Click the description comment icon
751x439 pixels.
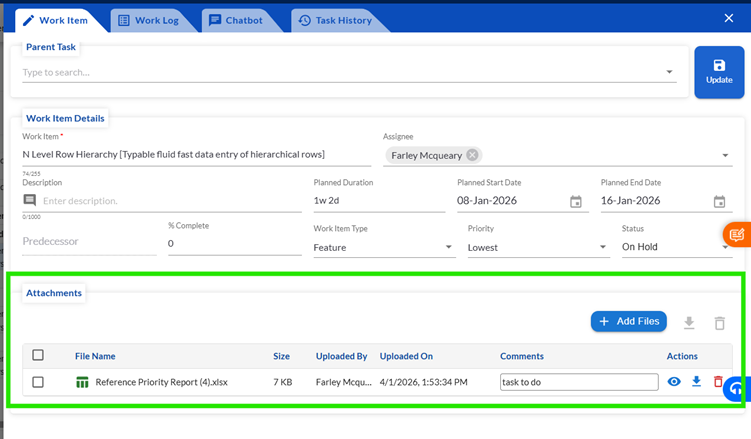[30, 200]
